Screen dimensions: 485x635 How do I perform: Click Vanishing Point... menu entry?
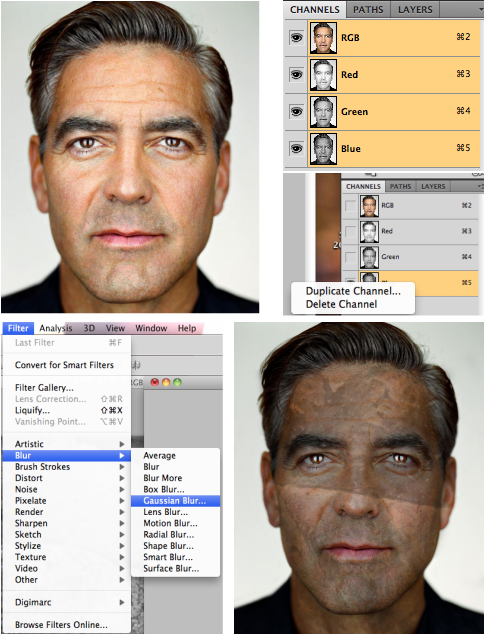point(67,422)
